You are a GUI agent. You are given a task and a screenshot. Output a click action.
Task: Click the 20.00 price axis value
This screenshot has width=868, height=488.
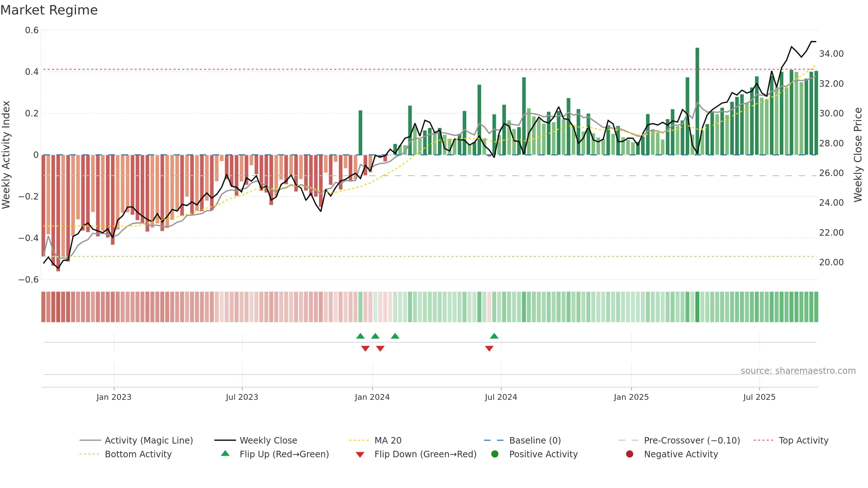831,262
